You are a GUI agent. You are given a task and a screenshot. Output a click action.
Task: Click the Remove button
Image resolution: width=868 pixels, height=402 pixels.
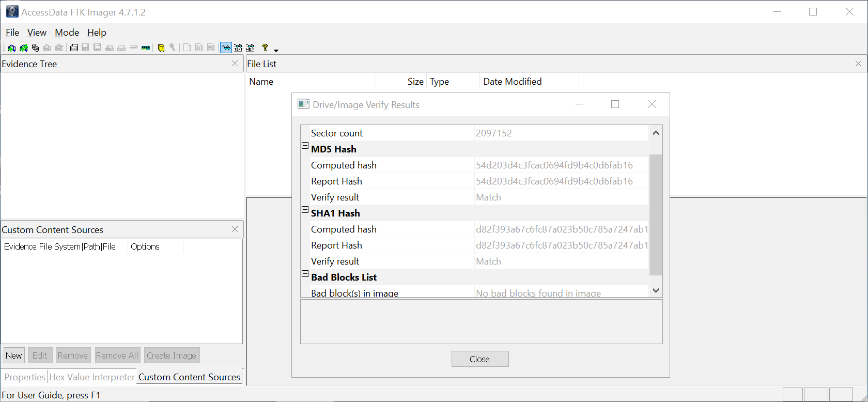tap(73, 355)
